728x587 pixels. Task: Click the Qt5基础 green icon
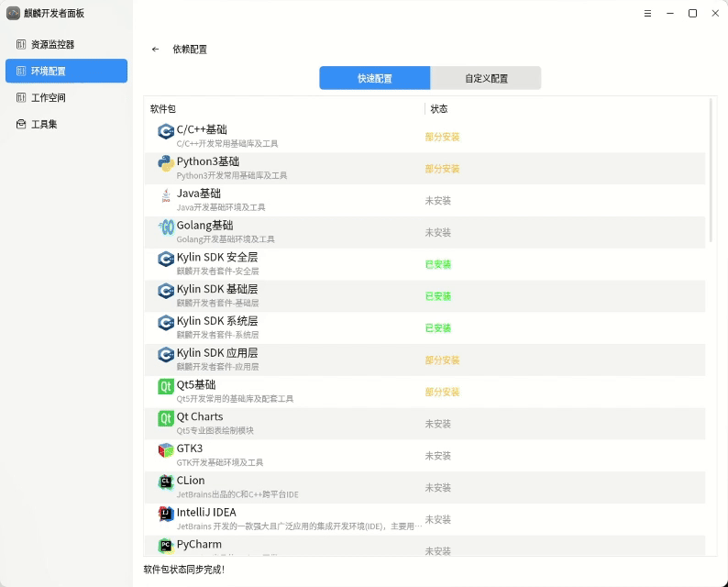(x=166, y=387)
